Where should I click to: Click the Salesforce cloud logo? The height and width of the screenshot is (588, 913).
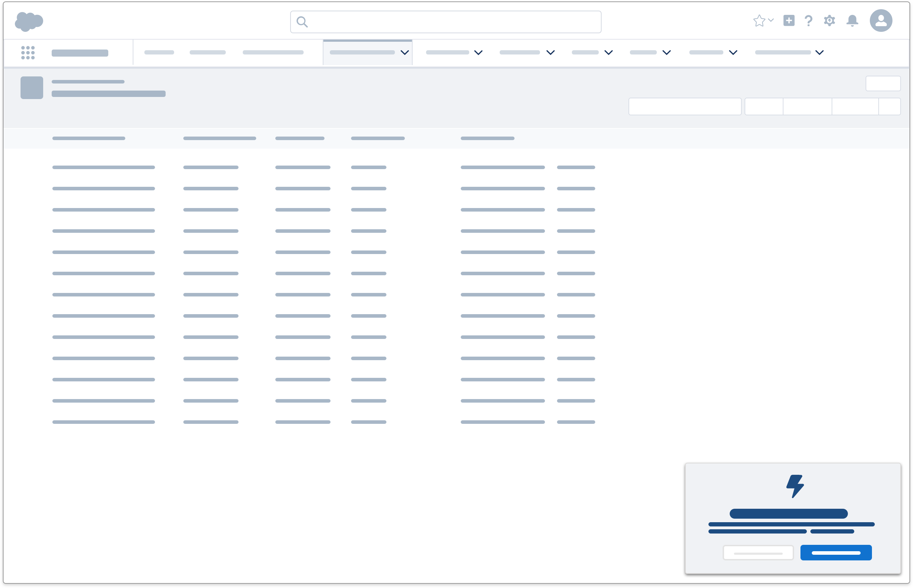[29, 21]
